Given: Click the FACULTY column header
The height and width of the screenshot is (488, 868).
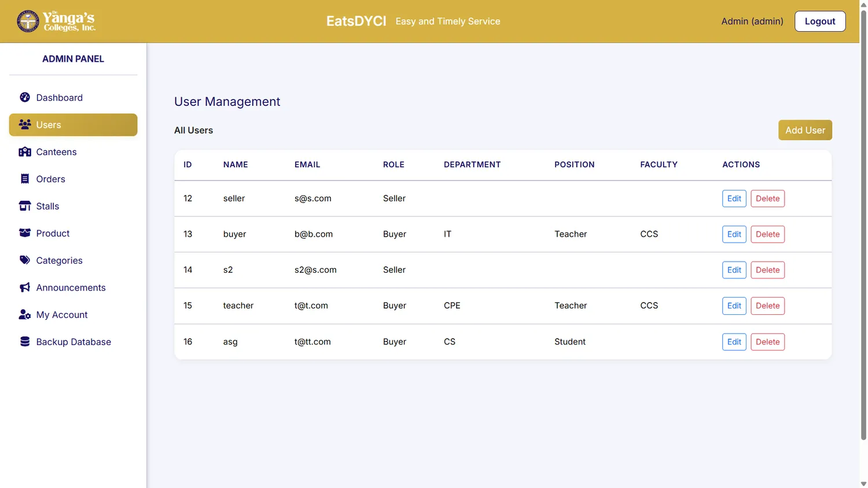Looking at the screenshot, I should coord(659,164).
